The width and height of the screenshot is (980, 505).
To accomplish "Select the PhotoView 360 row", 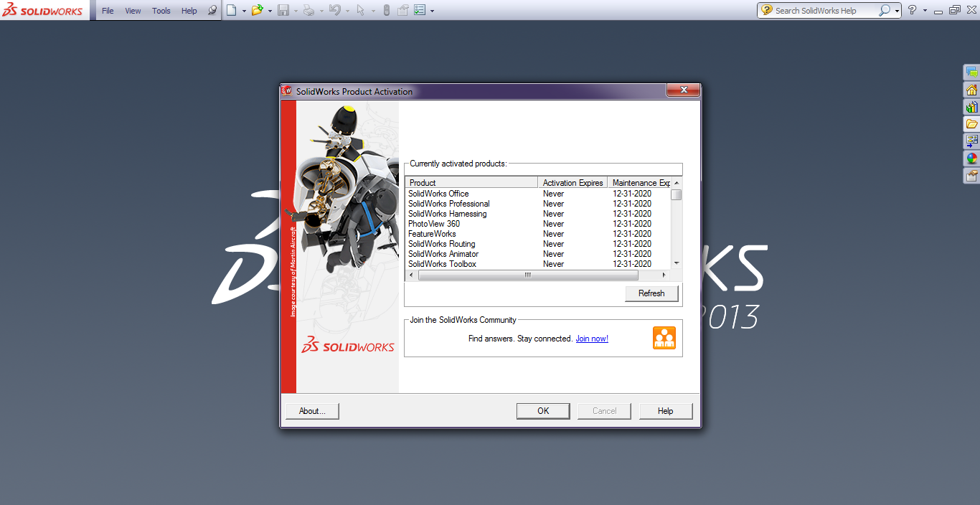I will coord(538,224).
